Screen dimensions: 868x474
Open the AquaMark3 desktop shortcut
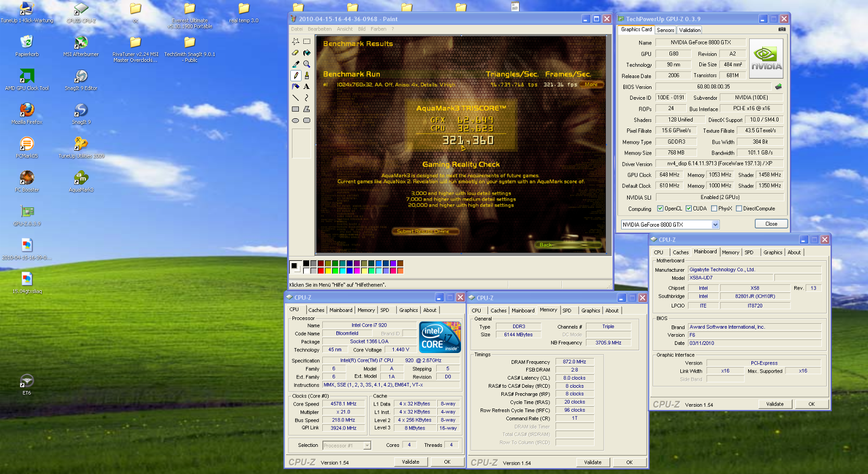tap(81, 182)
